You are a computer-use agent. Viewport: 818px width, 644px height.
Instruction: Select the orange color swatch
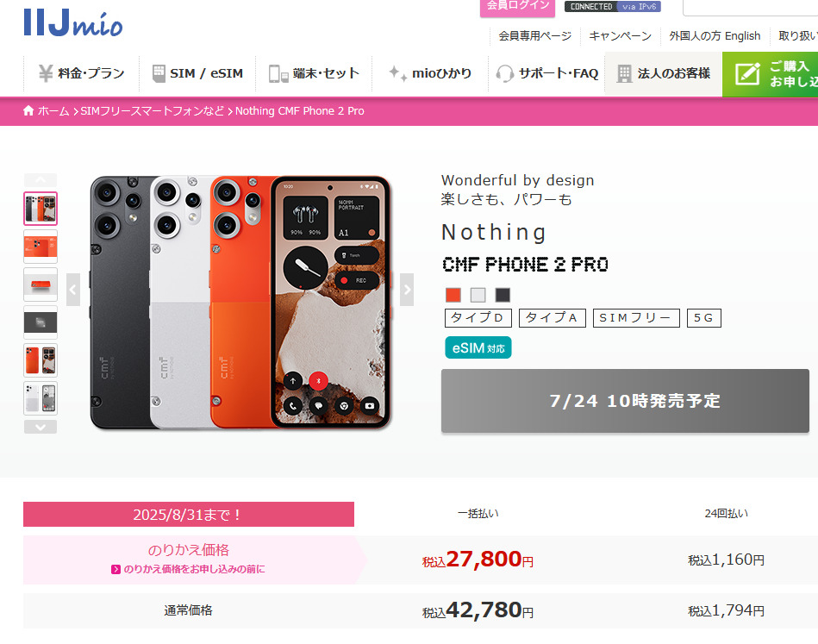453,295
